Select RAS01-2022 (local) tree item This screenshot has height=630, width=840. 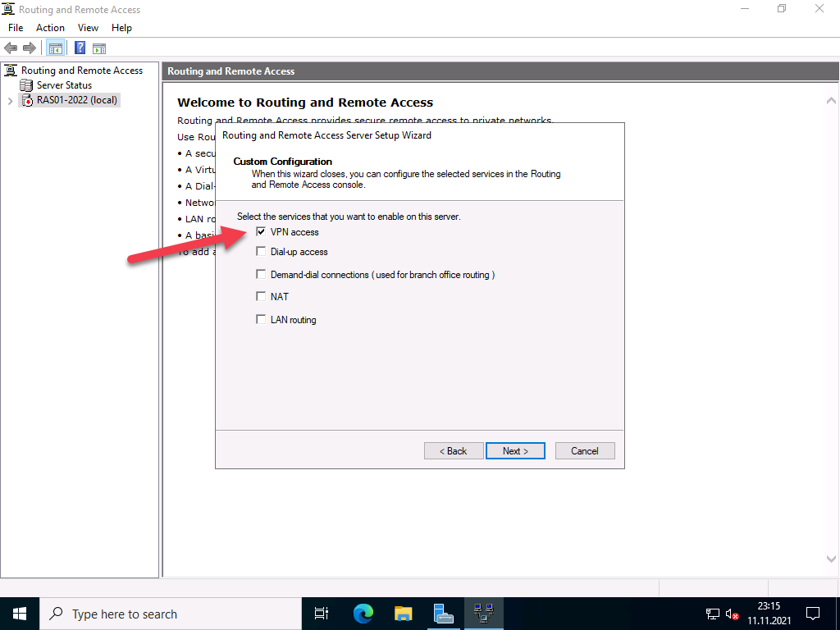click(76, 100)
